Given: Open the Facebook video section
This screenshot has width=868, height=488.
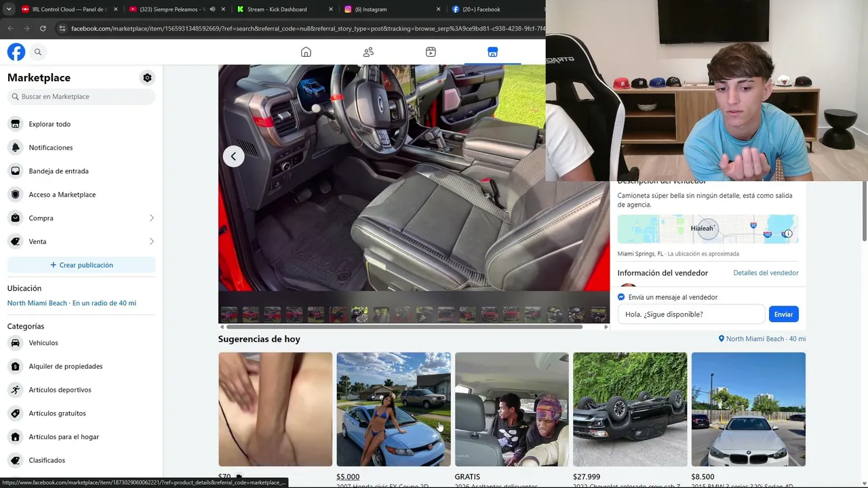Looking at the screenshot, I should [x=431, y=52].
